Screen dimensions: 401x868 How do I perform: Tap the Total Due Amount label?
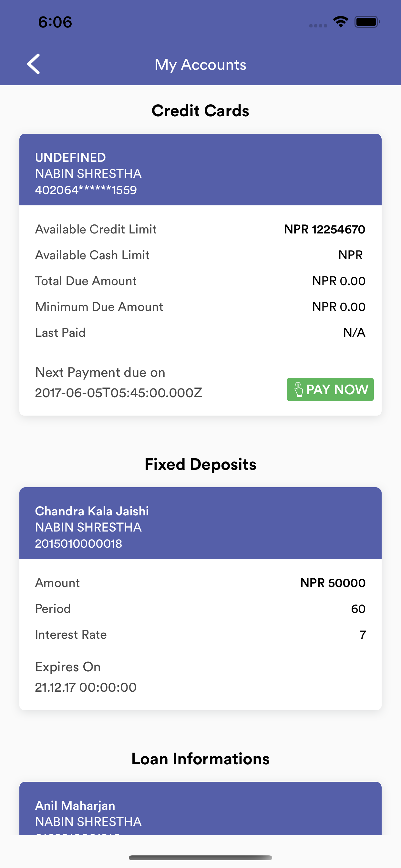point(86,281)
